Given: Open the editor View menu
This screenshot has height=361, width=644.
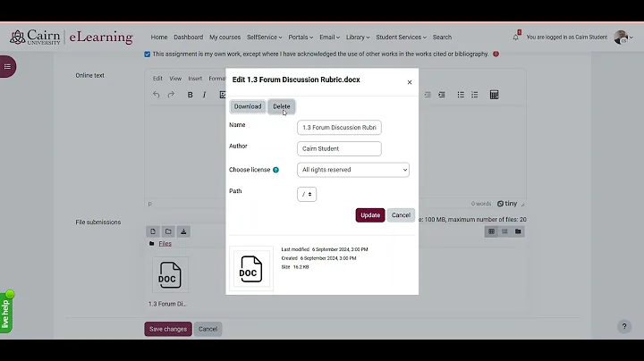Looking at the screenshot, I should 175,79.
